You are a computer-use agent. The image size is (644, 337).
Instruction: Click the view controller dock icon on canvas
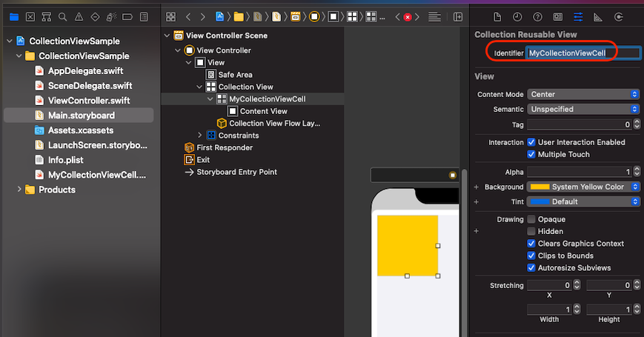[452, 176]
